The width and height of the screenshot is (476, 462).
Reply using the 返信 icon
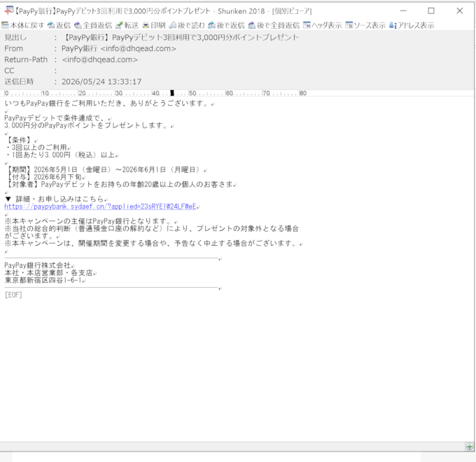(59, 25)
